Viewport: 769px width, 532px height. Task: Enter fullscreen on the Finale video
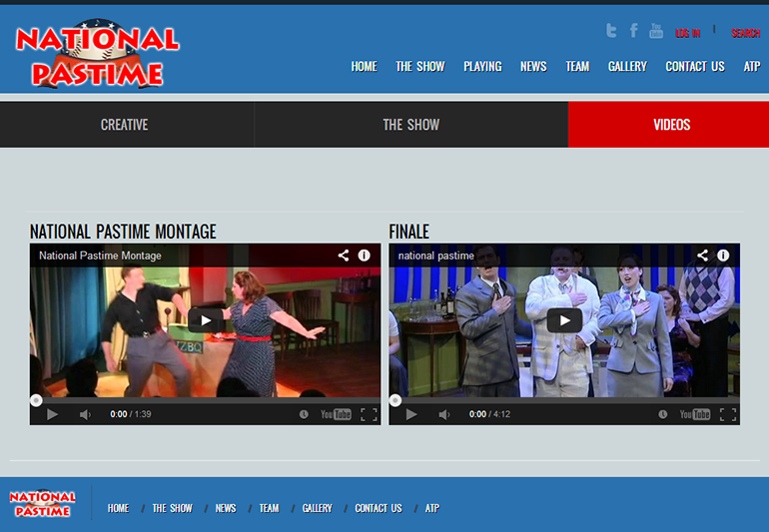click(x=728, y=415)
